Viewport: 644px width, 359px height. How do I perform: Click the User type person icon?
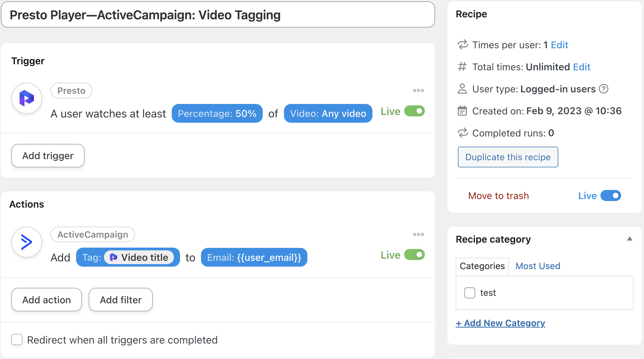tap(462, 89)
